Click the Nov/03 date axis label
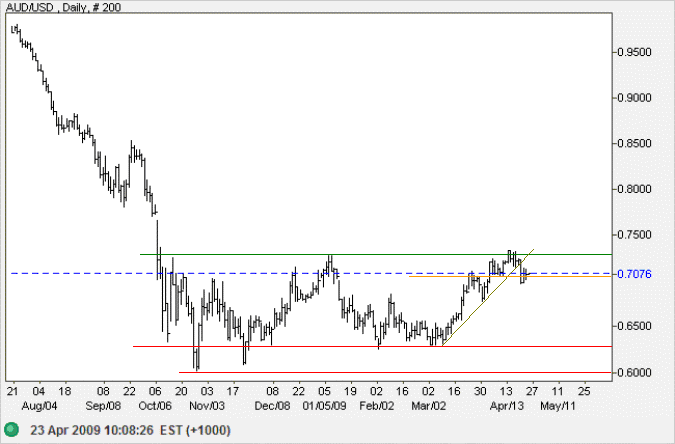 coord(207,406)
